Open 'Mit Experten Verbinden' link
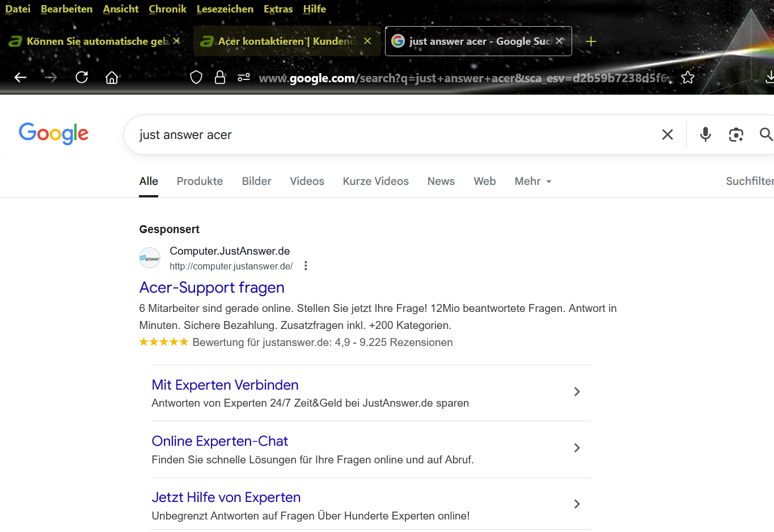This screenshot has width=774, height=532. coord(225,385)
